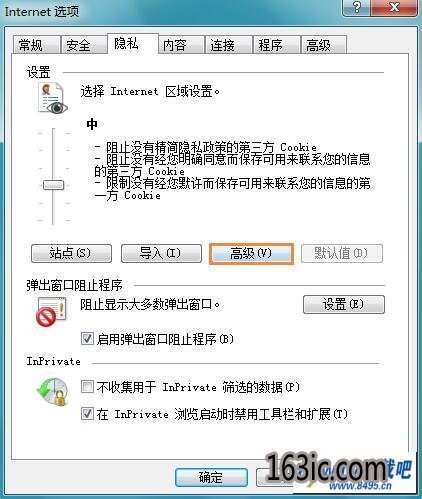
Task: Click the privacy settings document-eye icon
Action: [53, 99]
